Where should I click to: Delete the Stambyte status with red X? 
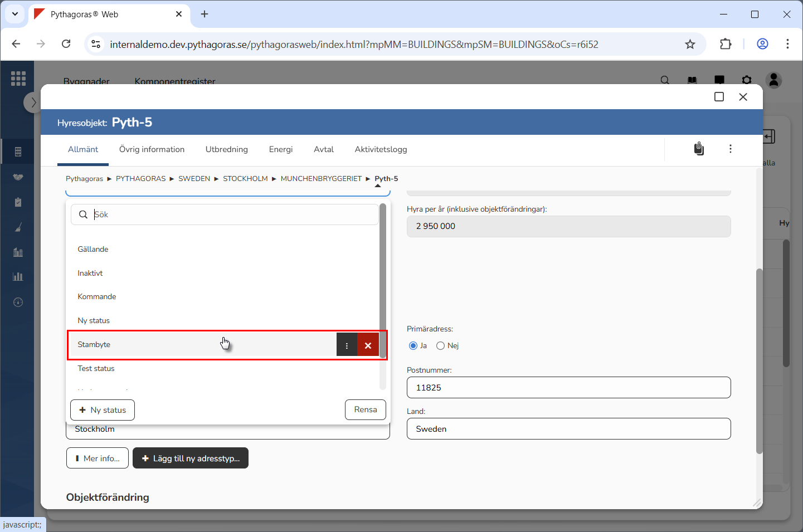tap(368, 345)
